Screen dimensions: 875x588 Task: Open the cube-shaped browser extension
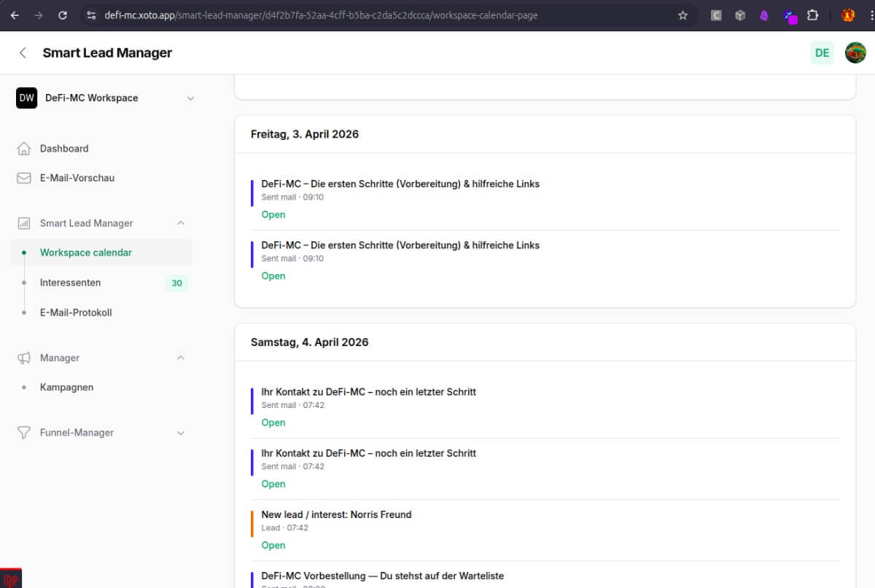click(740, 15)
